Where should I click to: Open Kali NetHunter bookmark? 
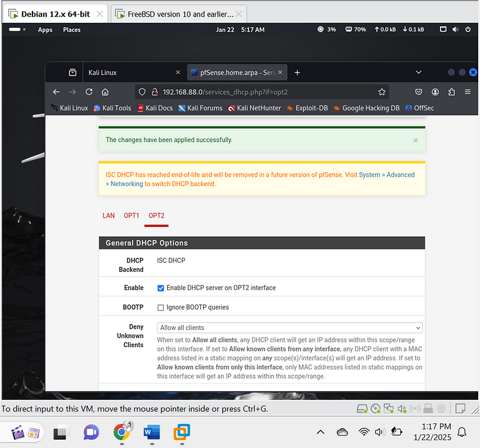(254, 108)
